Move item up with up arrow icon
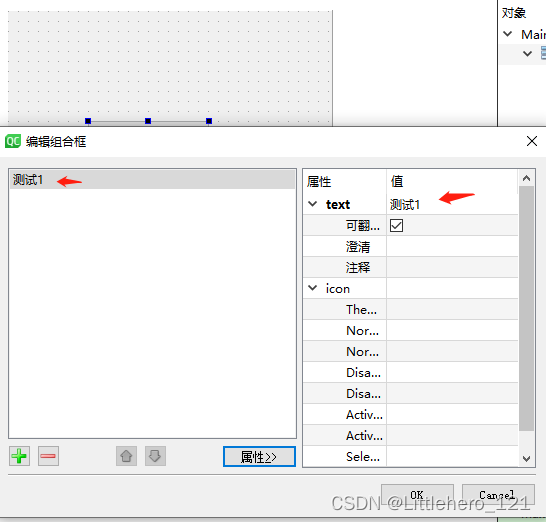This screenshot has height=522, width=546. point(126,456)
